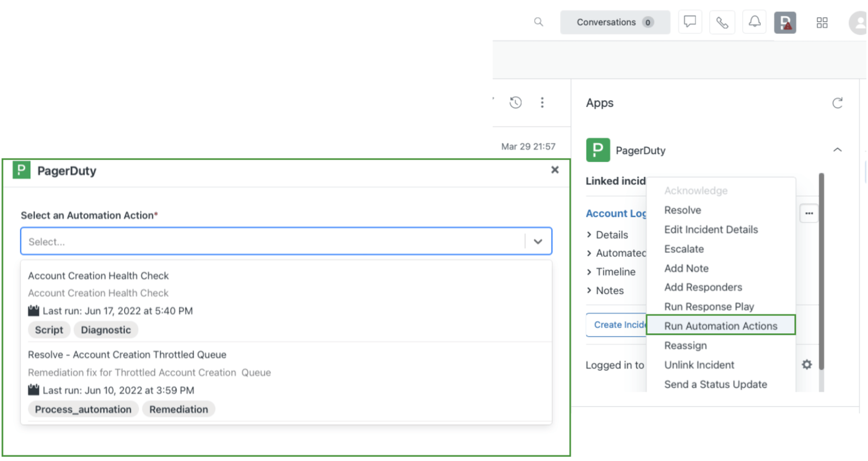Click the search magnifier icon

538,22
